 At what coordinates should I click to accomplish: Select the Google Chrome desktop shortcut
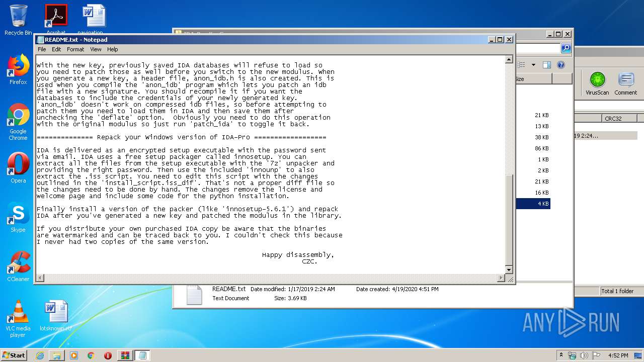18,122
